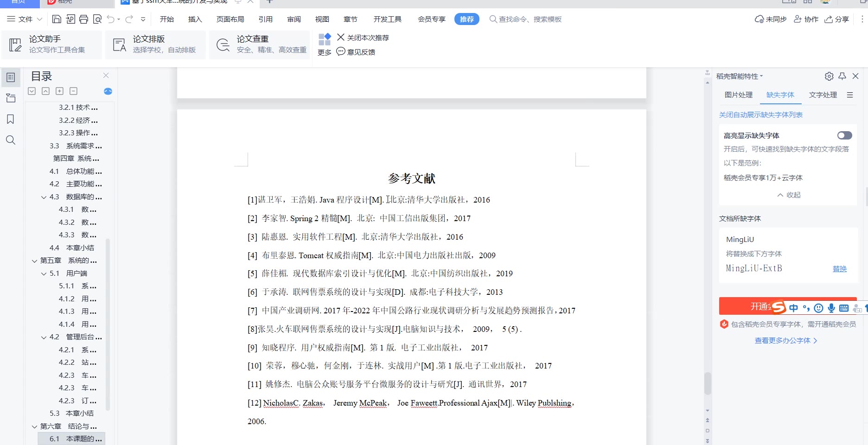Open the chapter navigation icon in left sidebar

[x=11, y=98]
